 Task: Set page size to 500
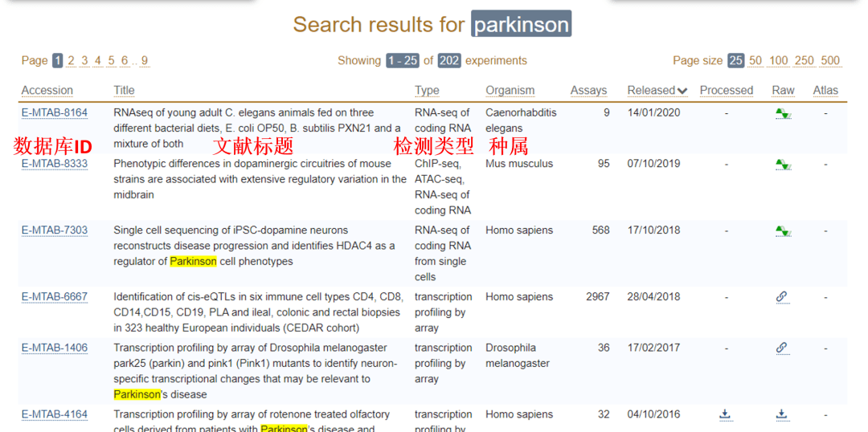[830, 60]
